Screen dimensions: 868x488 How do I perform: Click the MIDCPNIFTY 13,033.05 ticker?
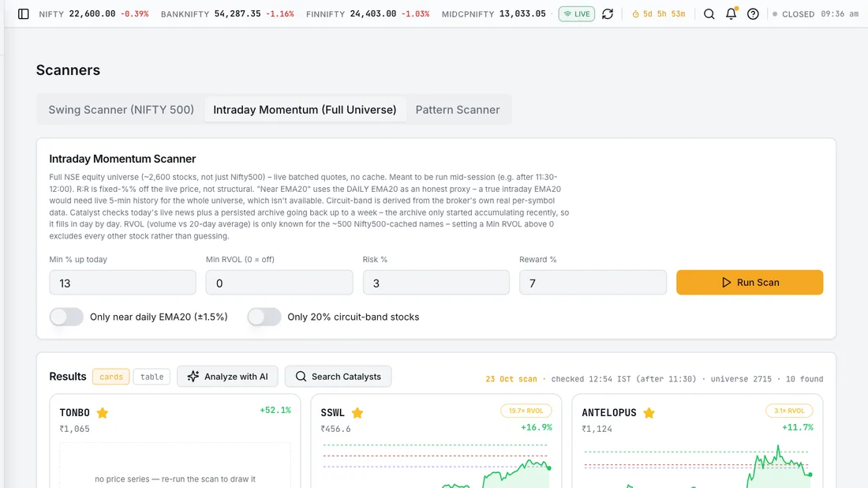pos(494,14)
